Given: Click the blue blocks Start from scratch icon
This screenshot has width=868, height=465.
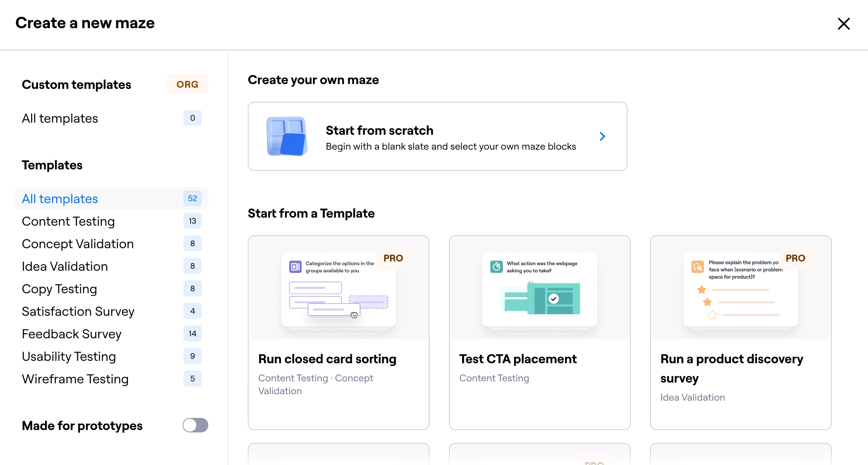Looking at the screenshot, I should (287, 136).
